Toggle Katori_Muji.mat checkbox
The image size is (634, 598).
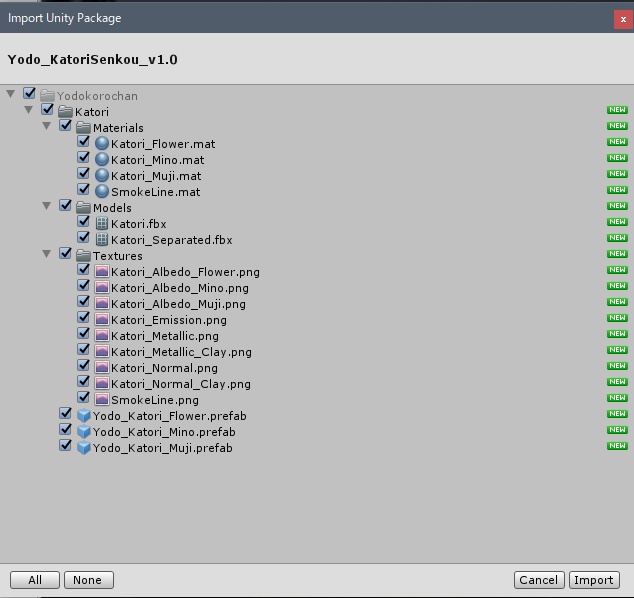(83, 173)
